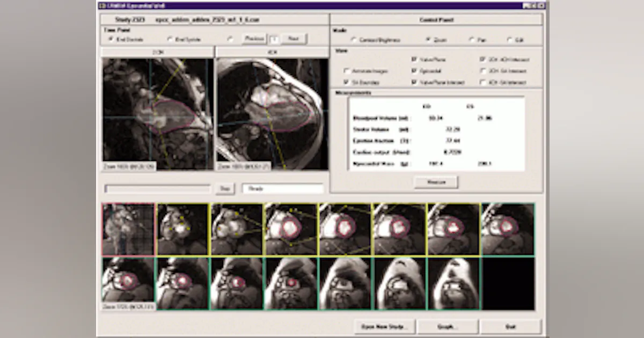Select the third slice in bottom row
The image size is (644, 338).
(237, 283)
